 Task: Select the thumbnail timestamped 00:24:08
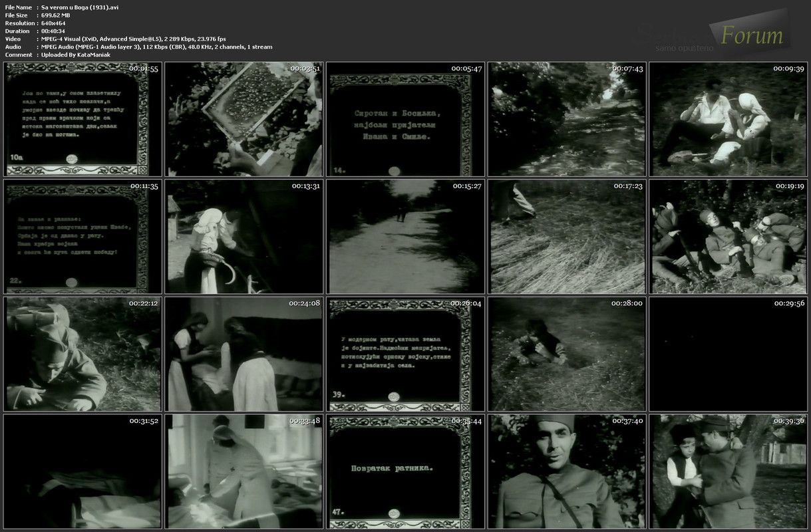[x=243, y=354]
